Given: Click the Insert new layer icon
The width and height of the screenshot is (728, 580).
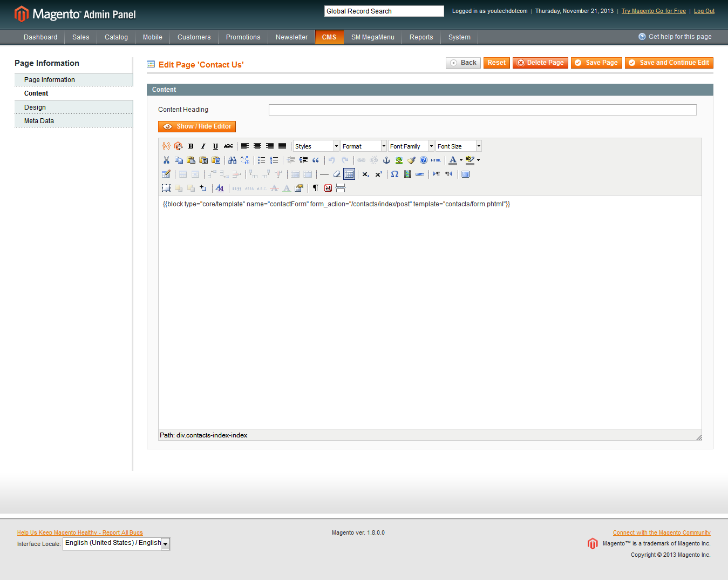Looking at the screenshot, I should tap(203, 188).
